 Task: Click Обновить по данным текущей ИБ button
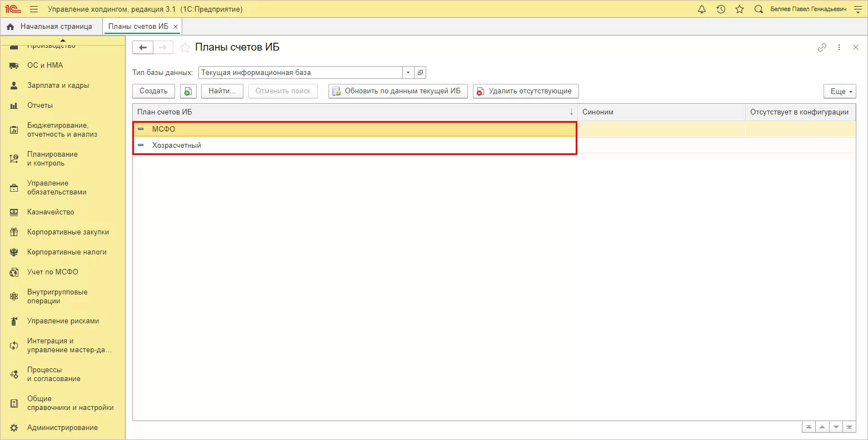[398, 91]
